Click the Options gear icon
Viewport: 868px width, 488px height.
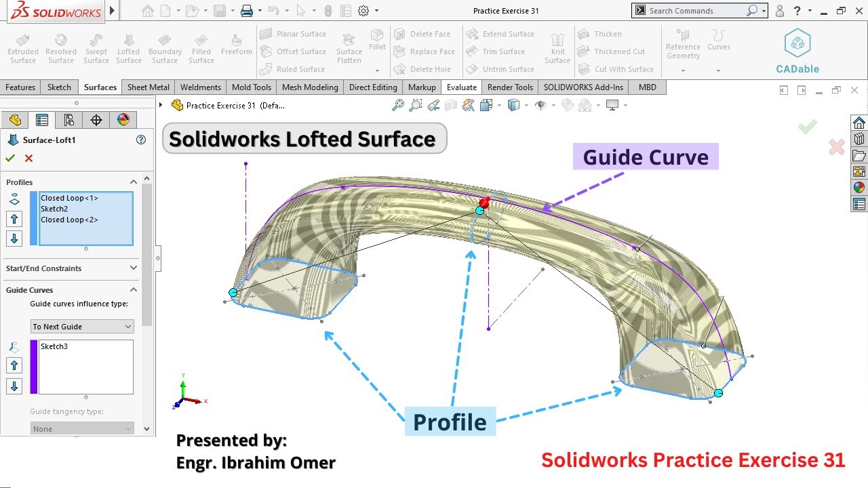click(x=364, y=11)
